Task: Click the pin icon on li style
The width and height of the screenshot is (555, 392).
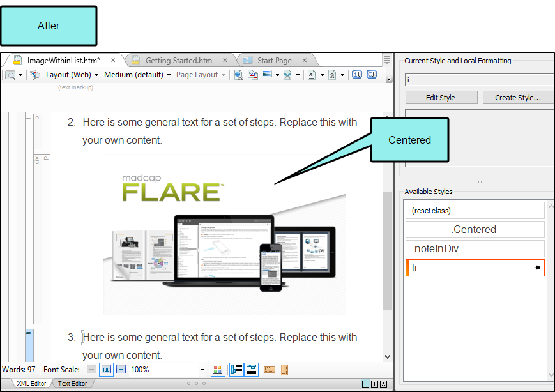Action: click(538, 268)
